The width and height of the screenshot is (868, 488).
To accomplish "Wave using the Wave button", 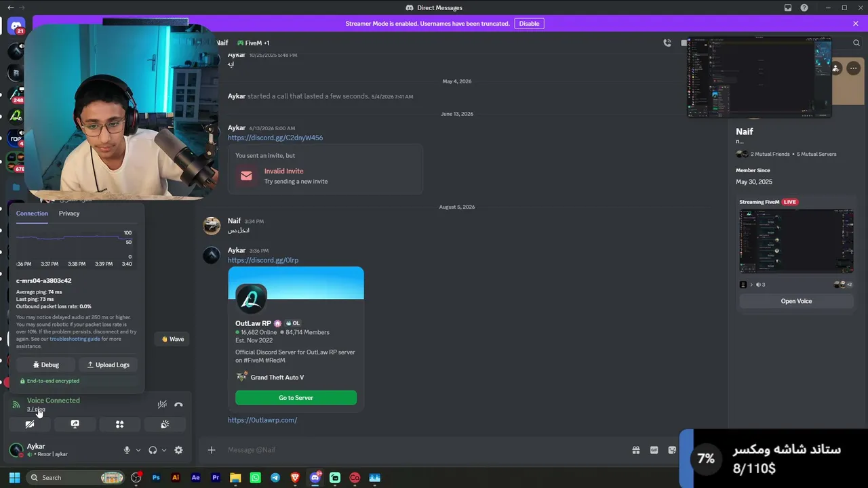I will point(173,339).
